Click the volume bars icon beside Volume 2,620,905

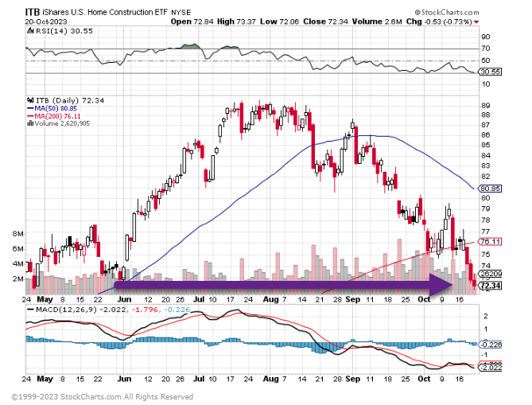click(x=30, y=123)
